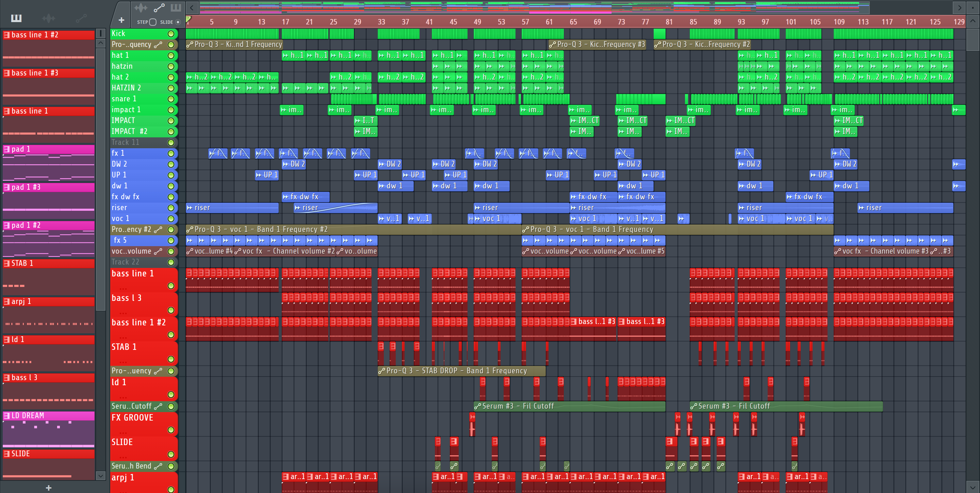Open clip menu of Pro-Q 3 voc 1 Frequency #2 clip
The image size is (980, 493).
[x=190, y=230]
